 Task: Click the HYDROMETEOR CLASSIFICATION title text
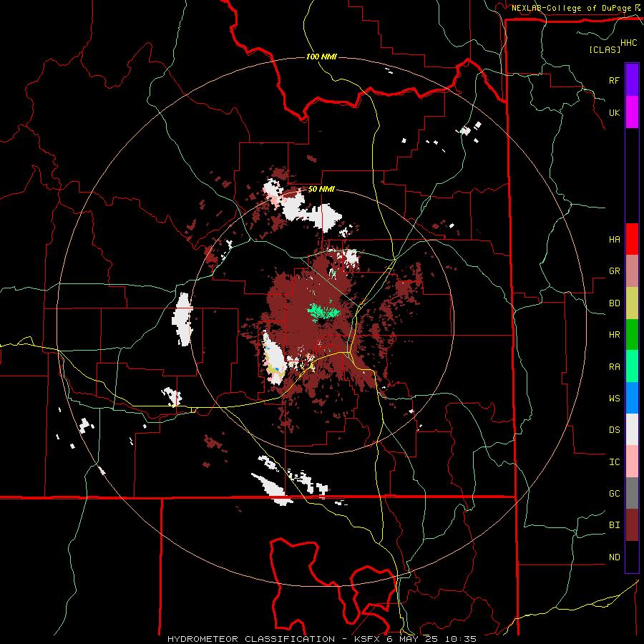point(250,639)
